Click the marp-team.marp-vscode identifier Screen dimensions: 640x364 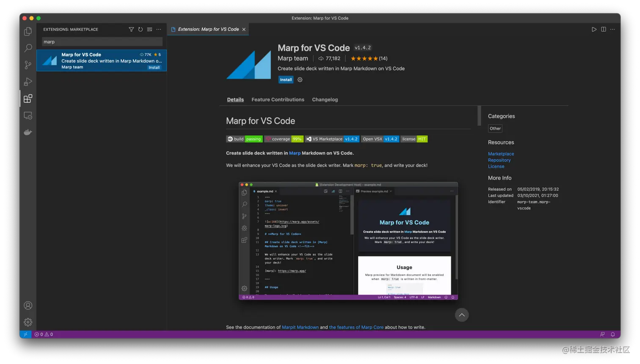point(534,205)
